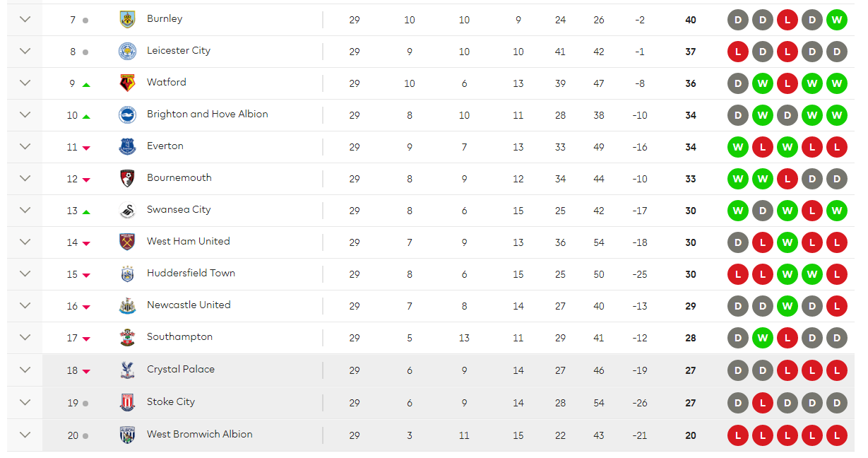Click the Stoke City club crest
The image size is (868, 458).
tap(127, 403)
